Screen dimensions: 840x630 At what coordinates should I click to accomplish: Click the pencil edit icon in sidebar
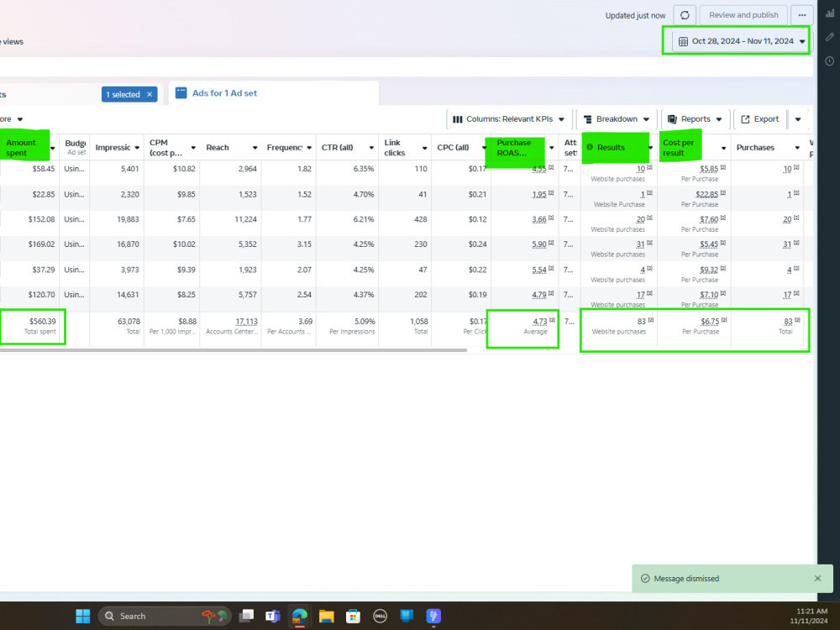coord(830,37)
